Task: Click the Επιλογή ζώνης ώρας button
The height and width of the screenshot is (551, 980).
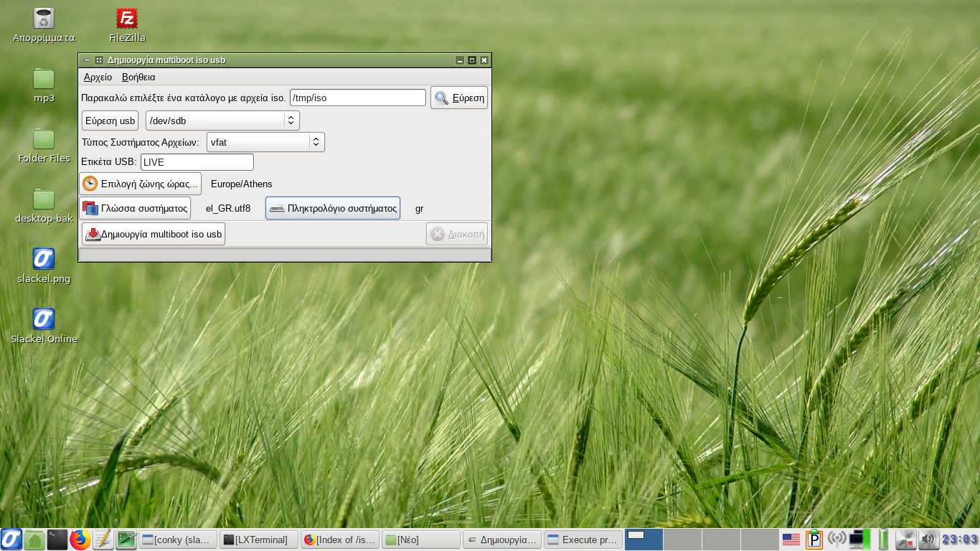Action: [x=141, y=184]
